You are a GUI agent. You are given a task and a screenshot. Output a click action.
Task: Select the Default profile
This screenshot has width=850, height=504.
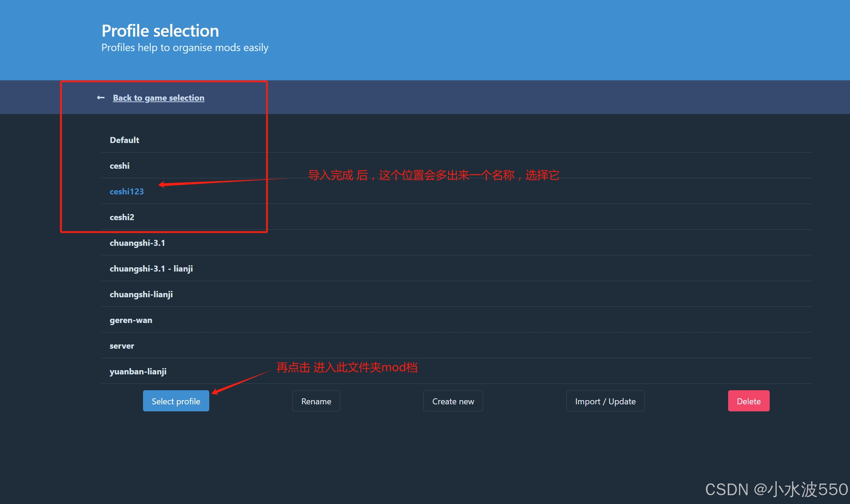[124, 140]
